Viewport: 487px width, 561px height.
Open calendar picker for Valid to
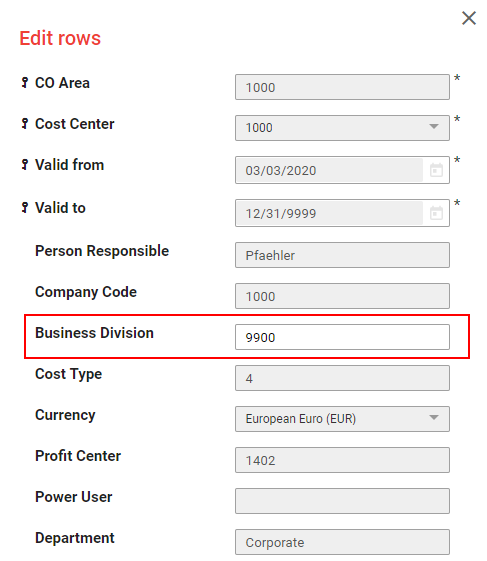(x=436, y=213)
